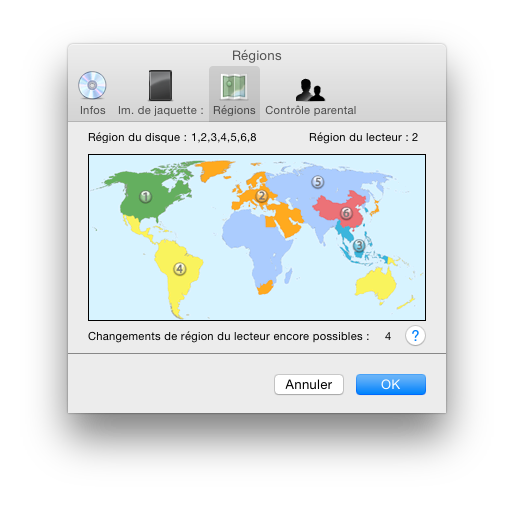
Task: Switch to the Contrôle parental tab label
Action: click(311, 110)
